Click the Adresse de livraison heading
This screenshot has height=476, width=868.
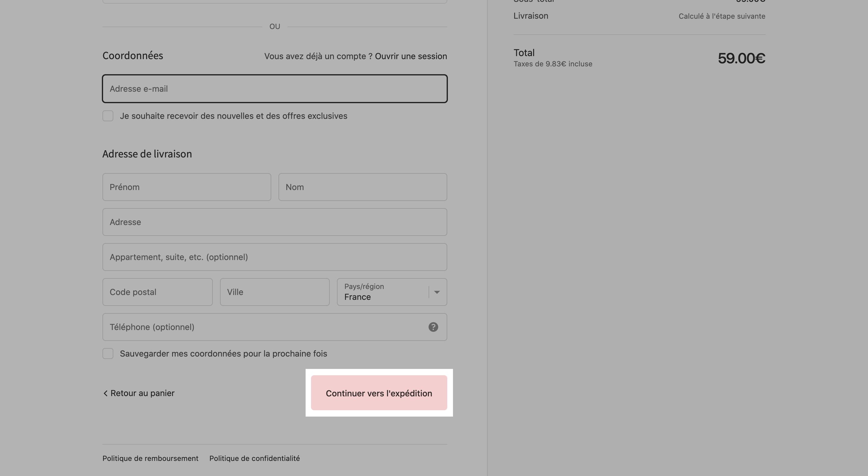tap(147, 154)
